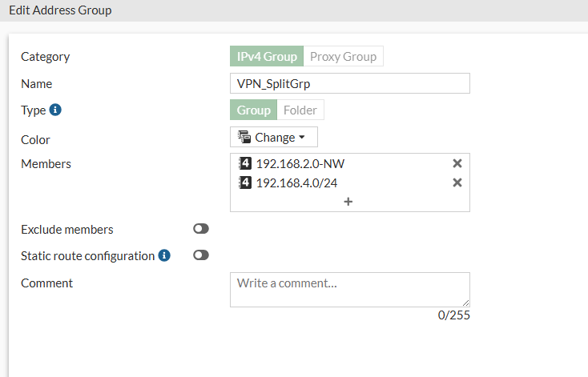Image resolution: width=588 pixels, height=377 pixels.
Task: Enable the Exclude members toggle
Action: (x=201, y=229)
